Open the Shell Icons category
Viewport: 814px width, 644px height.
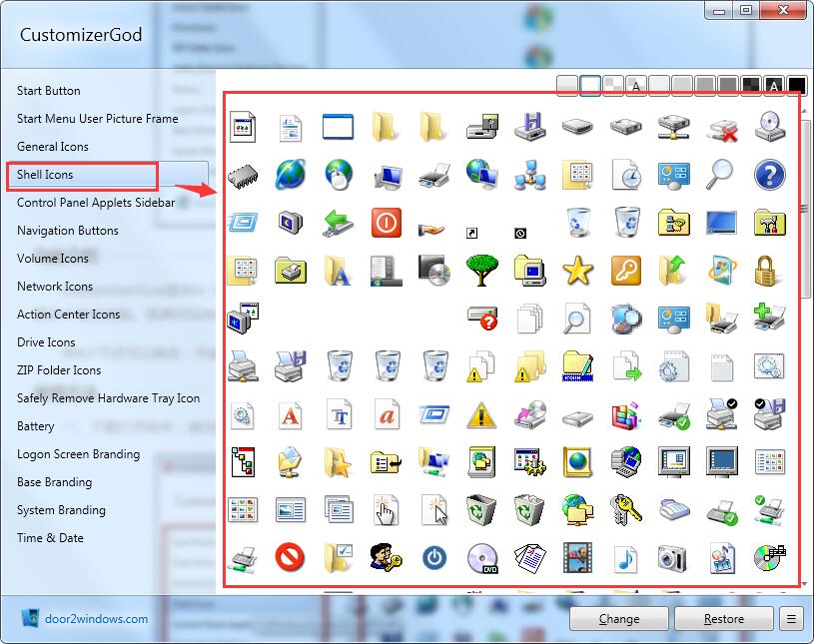(x=45, y=175)
